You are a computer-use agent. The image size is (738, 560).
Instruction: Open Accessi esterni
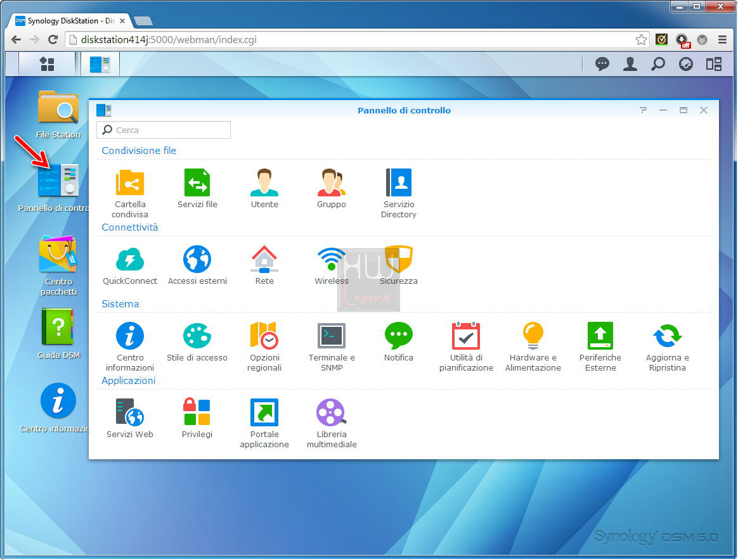[197, 265]
